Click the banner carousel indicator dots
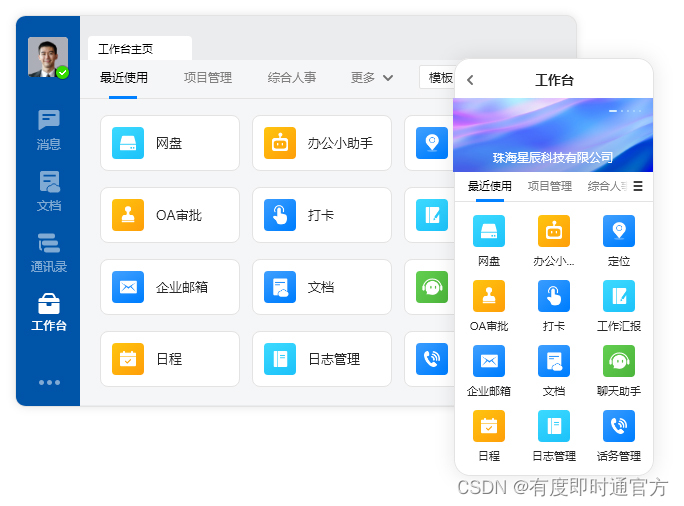 pos(625,111)
